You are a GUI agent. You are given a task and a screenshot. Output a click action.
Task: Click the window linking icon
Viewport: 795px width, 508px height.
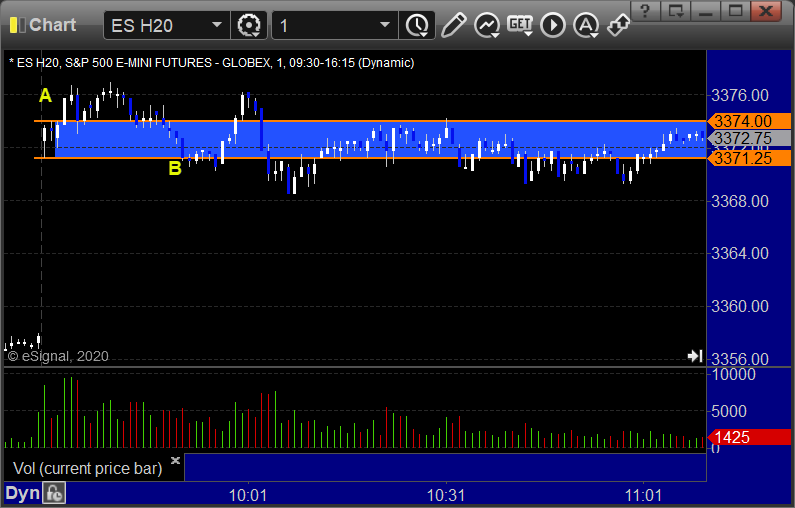tap(619, 25)
